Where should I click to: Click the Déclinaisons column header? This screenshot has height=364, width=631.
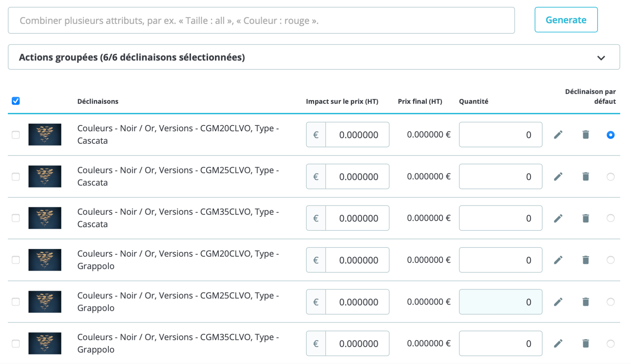point(98,101)
